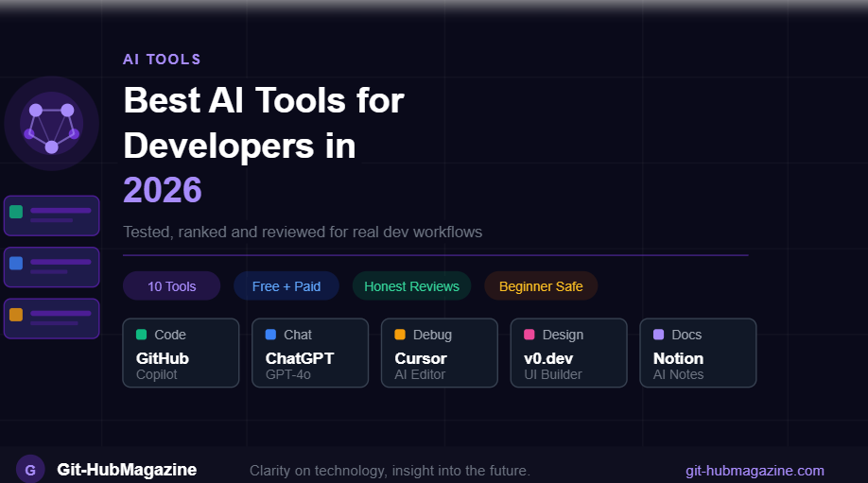The image size is (868, 483).
Task: Select the blue-dot sidebar card
Action: [x=51, y=267]
